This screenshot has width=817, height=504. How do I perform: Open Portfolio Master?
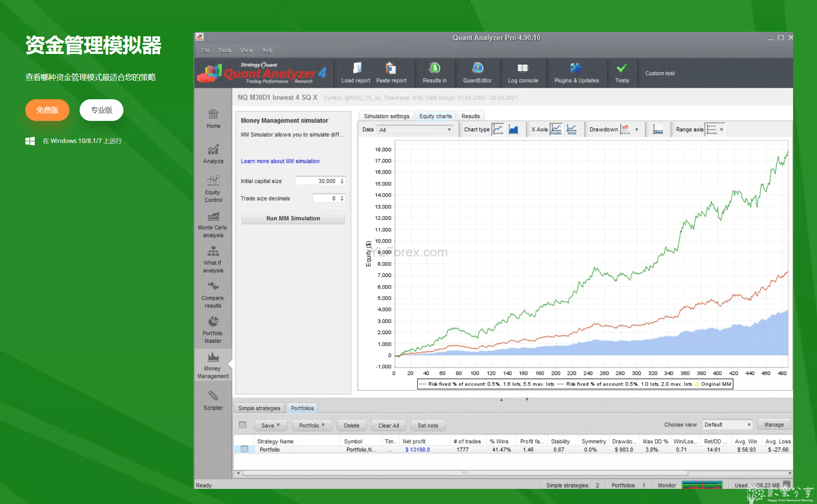pyautogui.click(x=213, y=330)
